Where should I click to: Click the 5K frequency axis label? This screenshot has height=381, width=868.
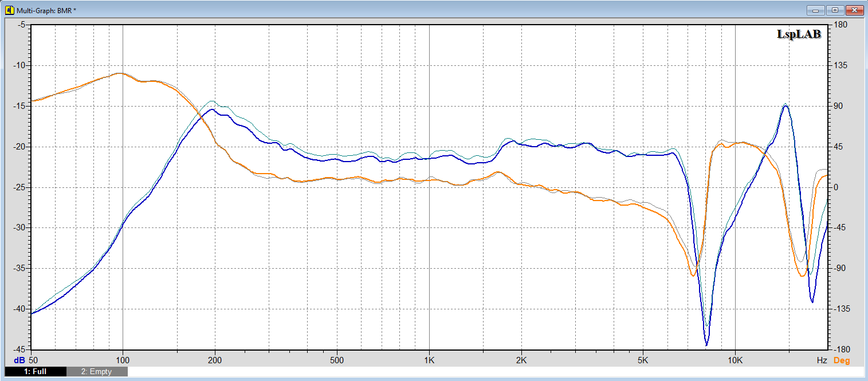point(643,360)
